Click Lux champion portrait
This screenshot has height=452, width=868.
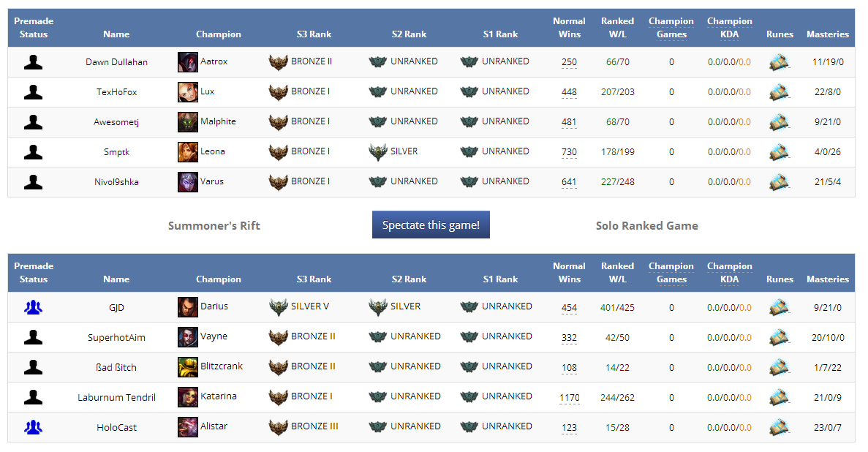pyautogui.click(x=187, y=92)
